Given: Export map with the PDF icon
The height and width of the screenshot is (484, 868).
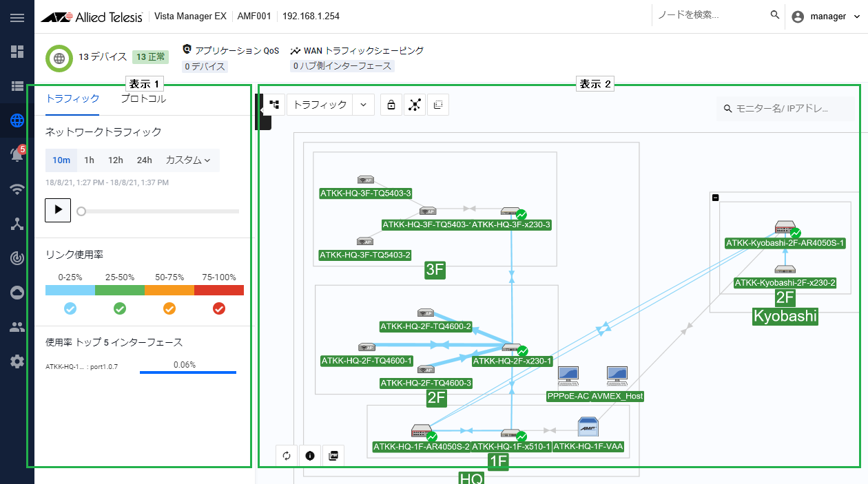Looking at the screenshot, I should (333, 456).
